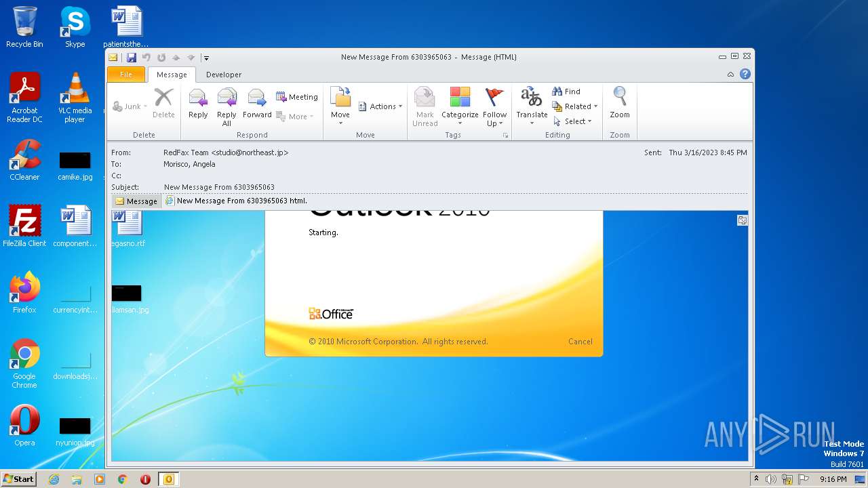The height and width of the screenshot is (488, 868).
Task: Open the More respond options
Action: click(295, 117)
